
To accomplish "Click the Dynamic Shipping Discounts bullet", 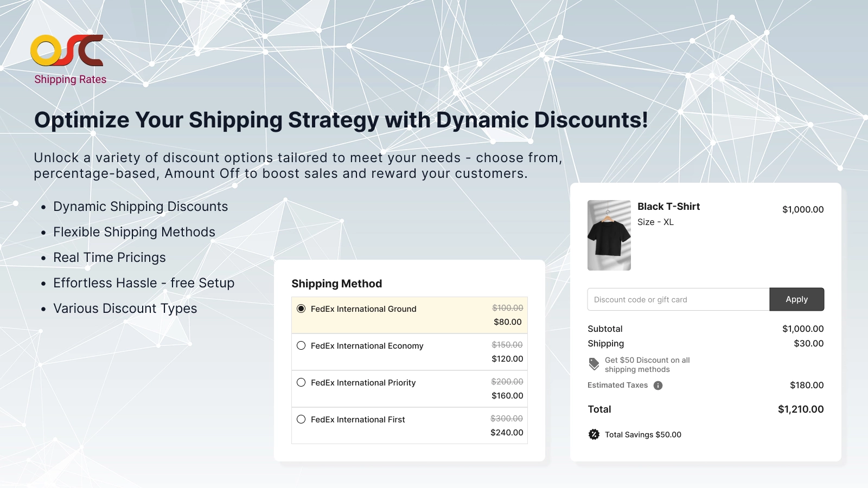I will click(x=141, y=207).
